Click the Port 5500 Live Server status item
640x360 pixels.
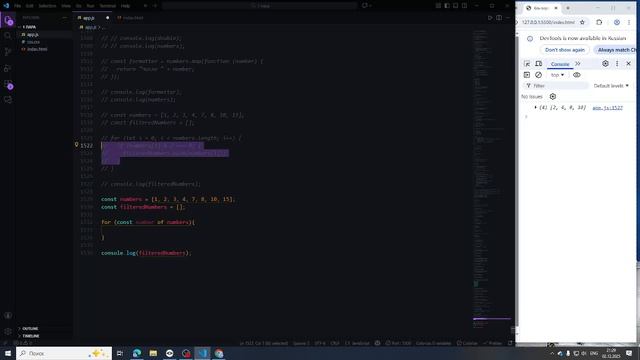(398, 343)
